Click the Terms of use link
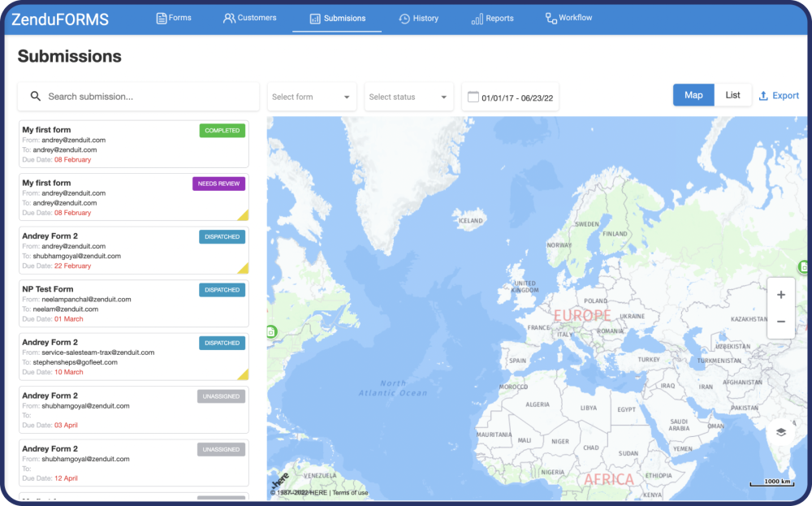Viewport: 812px width, 506px height. (350, 493)
